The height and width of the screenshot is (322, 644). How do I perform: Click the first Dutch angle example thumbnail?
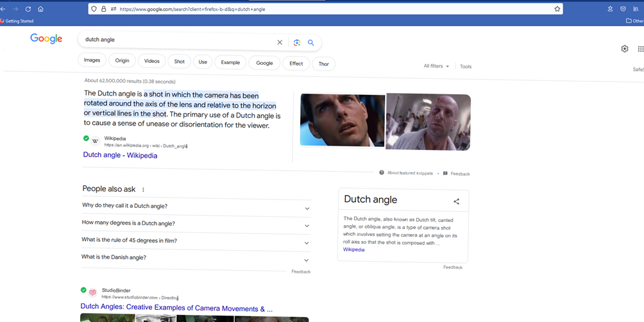[343, 120]
